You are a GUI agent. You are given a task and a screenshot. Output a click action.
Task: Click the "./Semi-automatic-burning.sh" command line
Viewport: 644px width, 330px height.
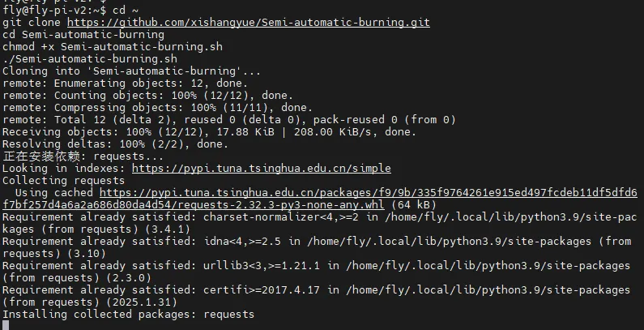pyautogui.click(x=90, y=59)
